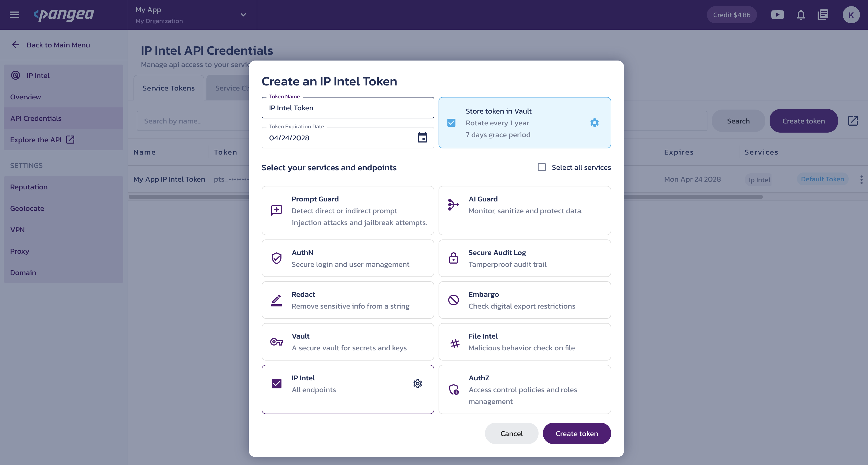
Task: Uncheck the IP Intel service checkbox
Action: click(x=276, y=384)
